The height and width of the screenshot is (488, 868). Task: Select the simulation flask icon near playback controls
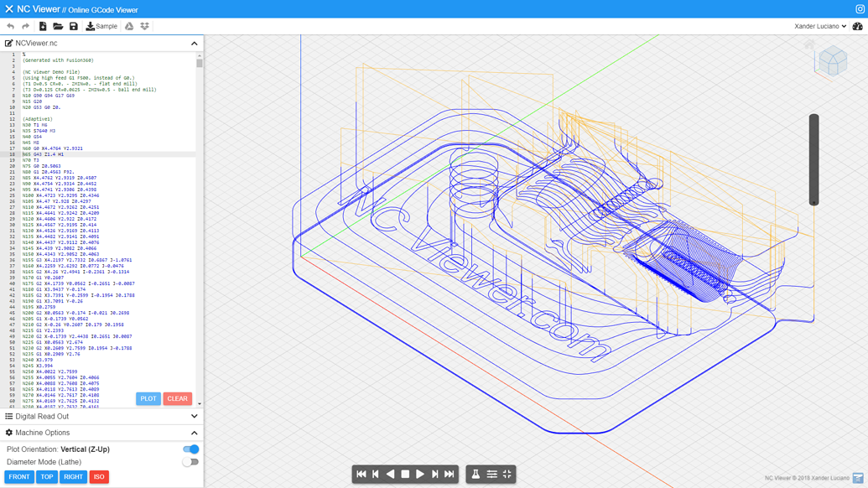(476, 474)
